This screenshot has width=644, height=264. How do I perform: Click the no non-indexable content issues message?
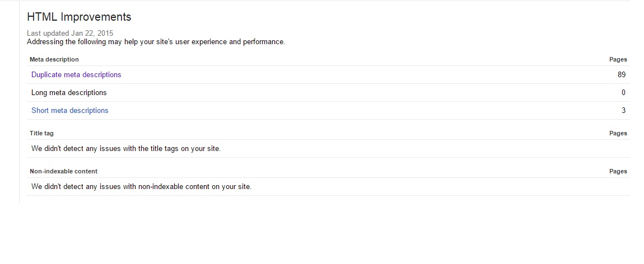click(141, 186)
